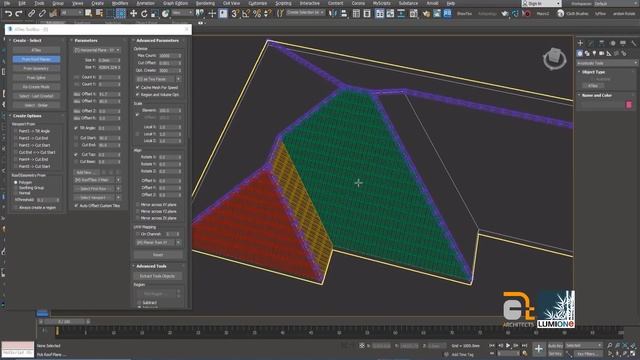Viewport: 640px width, 360px height.
Task: Click the Align tool icon
Action: [344, 13]
